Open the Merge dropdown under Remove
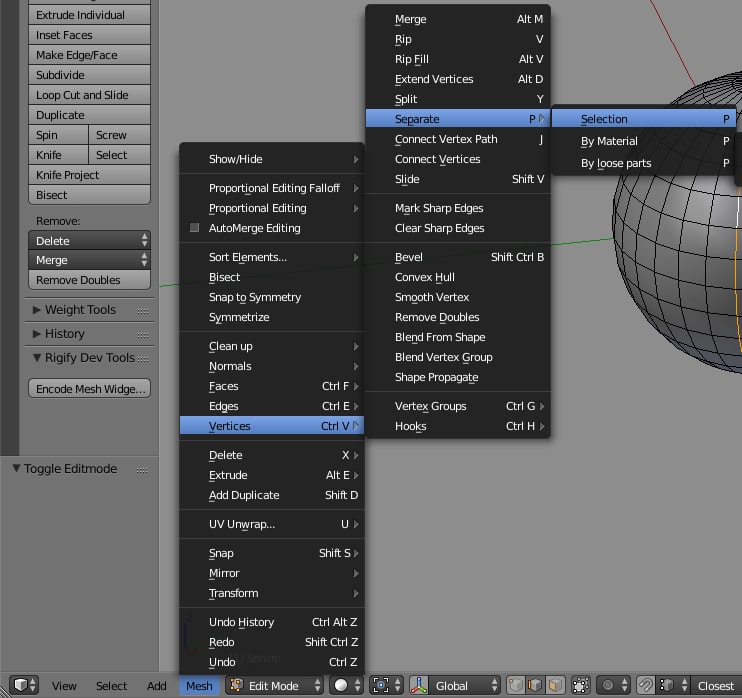 [x=89, y=260]
